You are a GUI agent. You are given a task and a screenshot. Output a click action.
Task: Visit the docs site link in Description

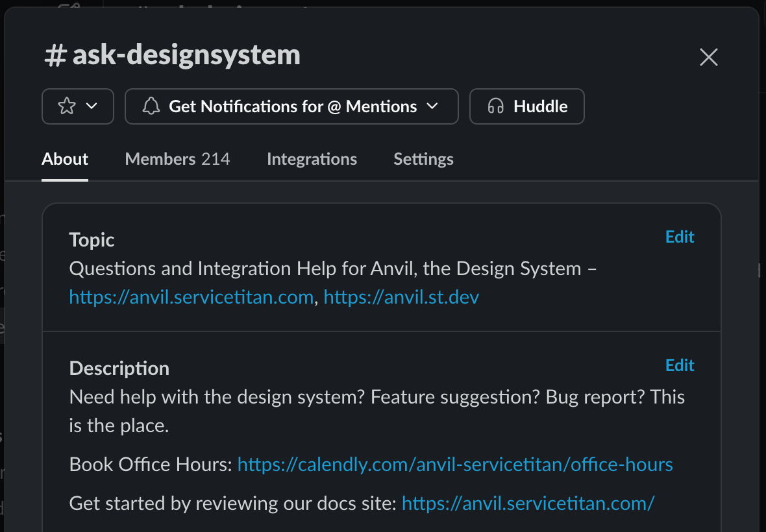click(528, 503)
